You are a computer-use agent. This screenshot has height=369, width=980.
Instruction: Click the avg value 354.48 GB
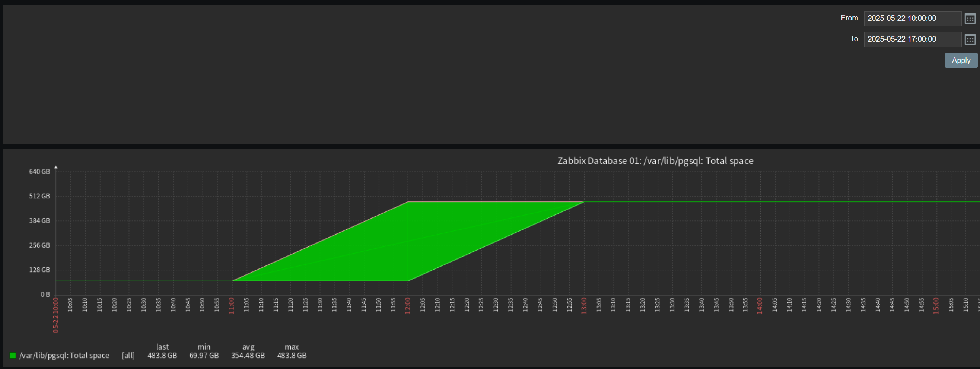click(x=248, y=355)
